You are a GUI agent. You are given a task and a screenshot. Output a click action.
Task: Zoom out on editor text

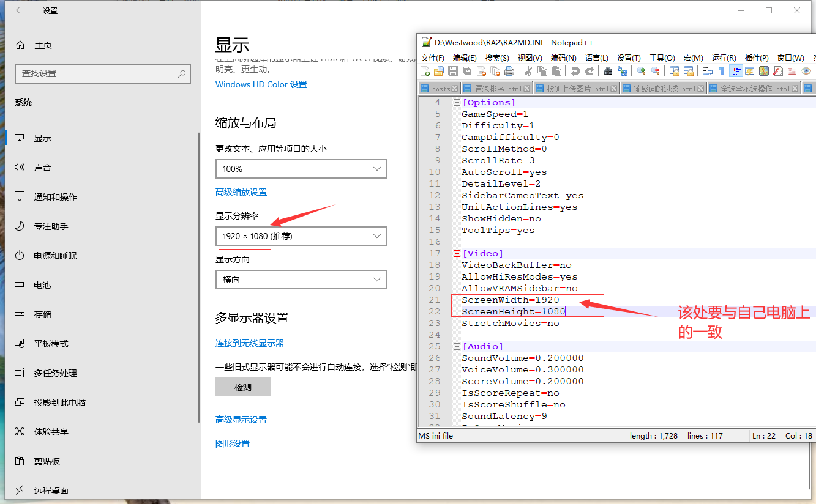pyautogui.click(x=655, y=71)
